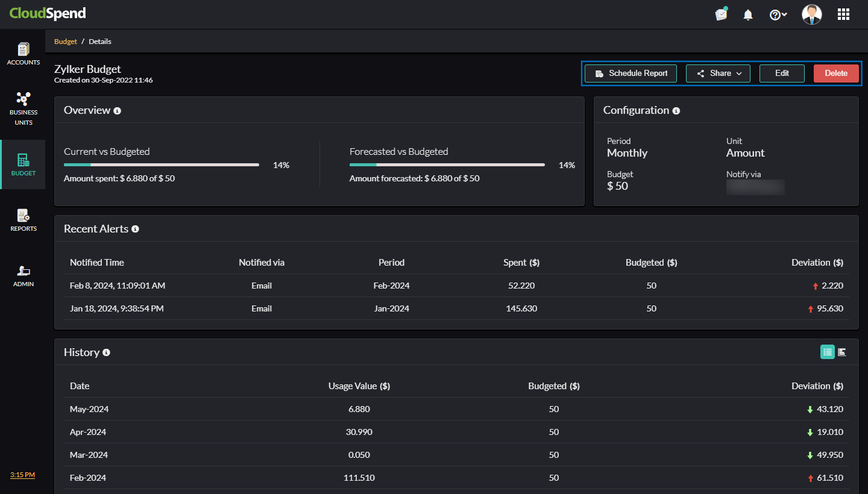The width and height of the screenshot is (868, 494).
Task: Click the Overview info icon
Action: 118,111
